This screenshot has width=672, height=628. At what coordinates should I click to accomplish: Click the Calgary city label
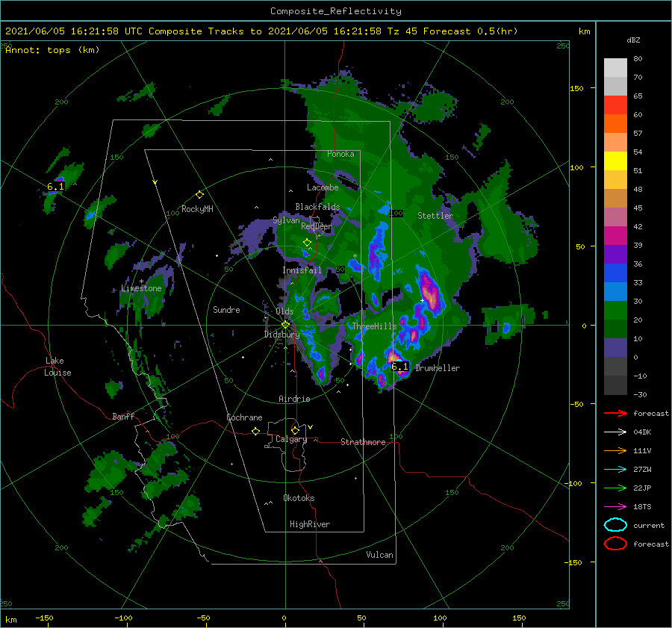(x=291, y=439)
